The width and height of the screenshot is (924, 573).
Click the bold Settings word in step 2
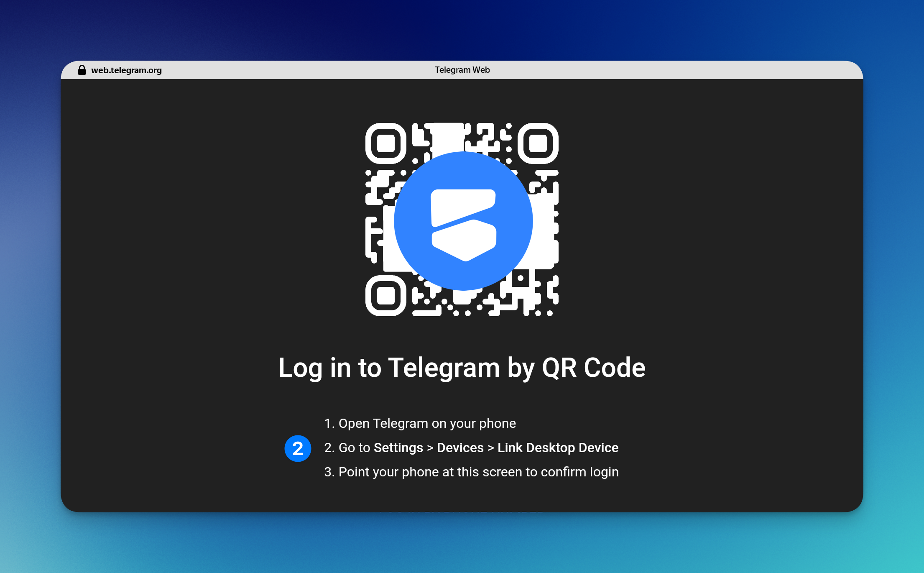tap(398, 448)
